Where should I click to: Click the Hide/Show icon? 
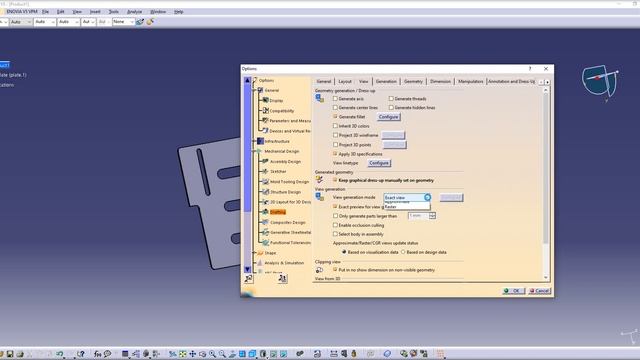[x=273, y=354]
